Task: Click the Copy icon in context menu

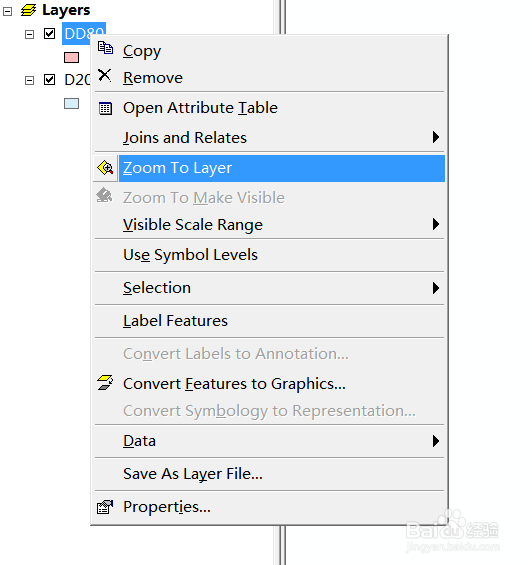Action: tap(105, 48)
